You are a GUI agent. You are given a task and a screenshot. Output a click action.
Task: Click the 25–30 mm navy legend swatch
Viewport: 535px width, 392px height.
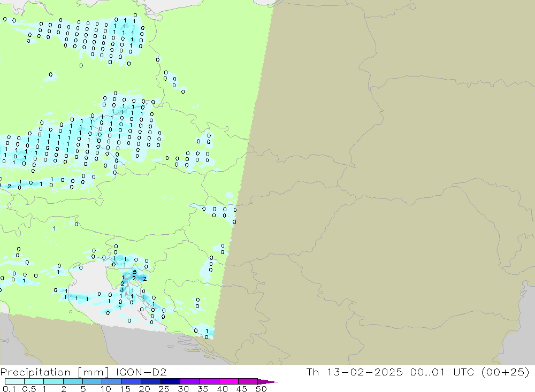coord(170,381)
